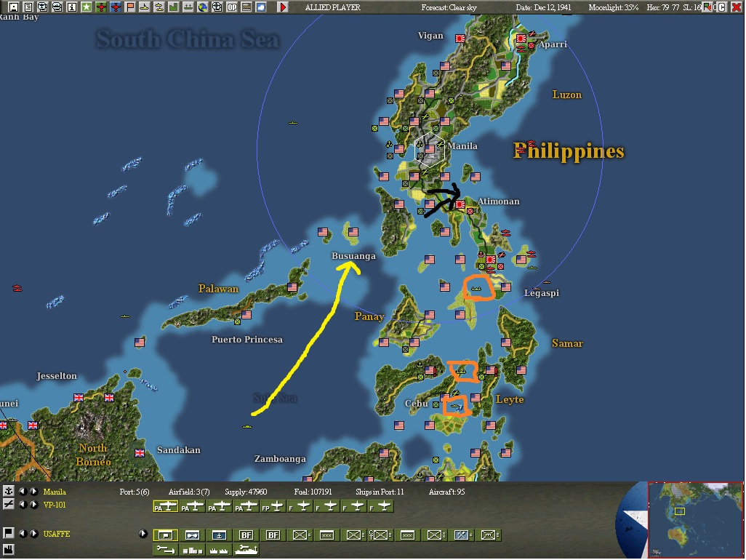Image resolution: width=746 pixels, height=560 pixels.
Task: Click the 'Supply: 47960' value
Action: point(246,492)
